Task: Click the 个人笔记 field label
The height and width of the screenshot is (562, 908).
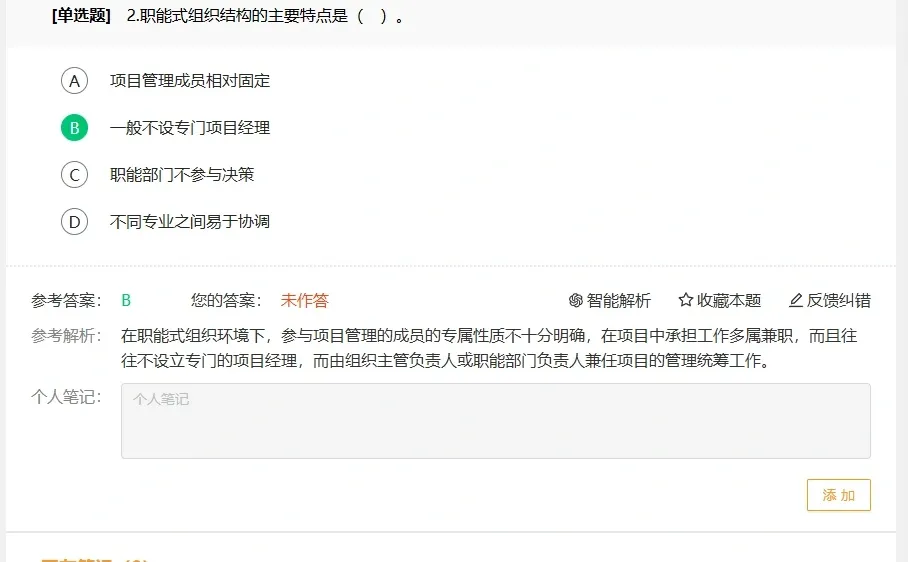Action: tap(66, 396)
